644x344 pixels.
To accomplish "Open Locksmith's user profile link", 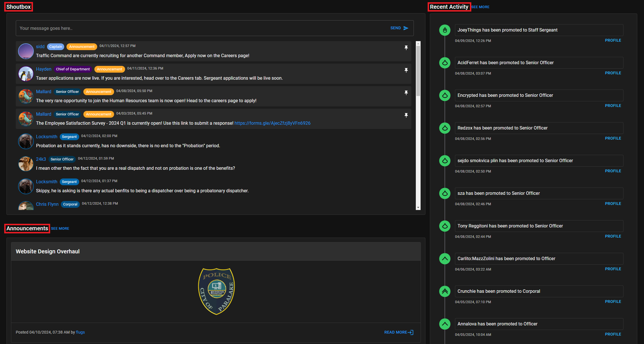I will click(x=46, y=137).
